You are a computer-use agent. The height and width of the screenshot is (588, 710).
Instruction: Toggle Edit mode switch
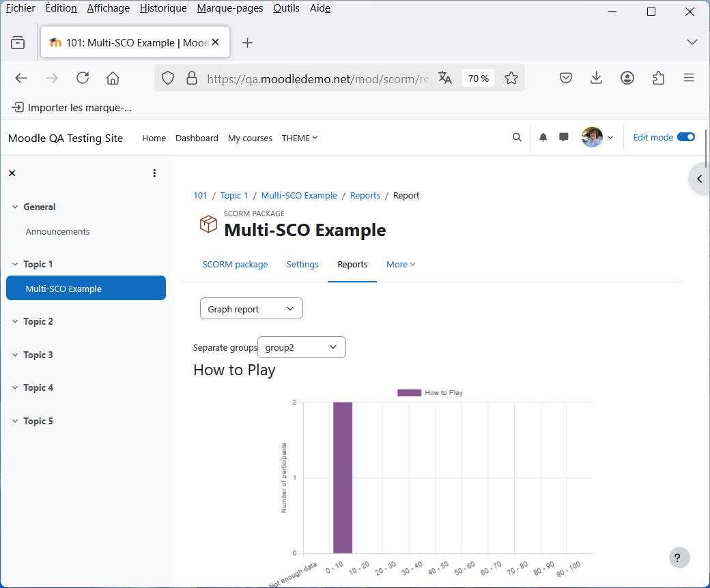pyautogui.click(x=686, y=137)
